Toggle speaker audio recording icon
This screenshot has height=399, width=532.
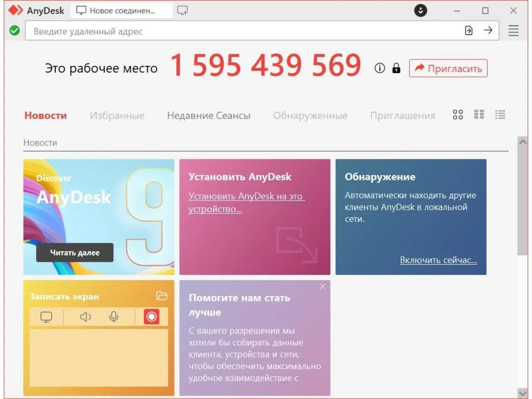point(85,317)
